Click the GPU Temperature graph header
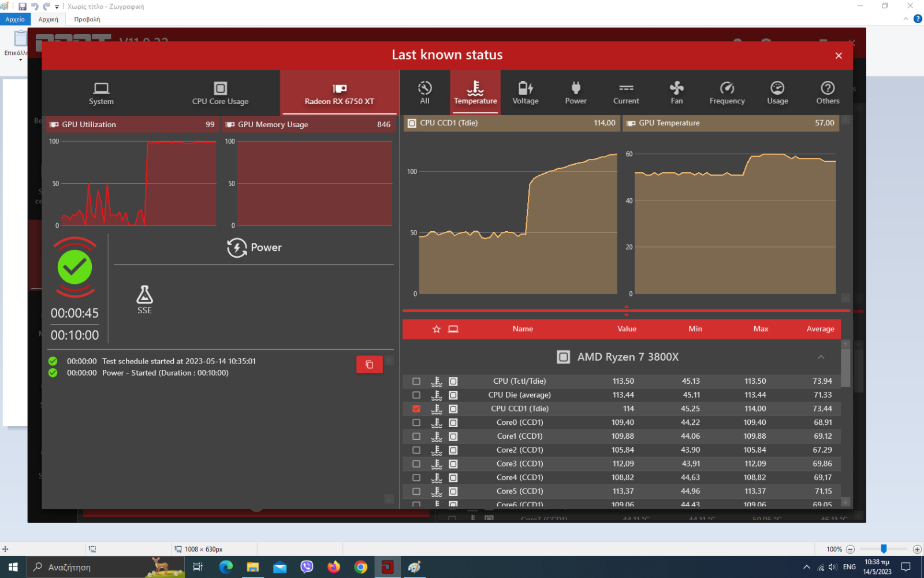Viewport: 924px width, 578px height. point(731,123)
